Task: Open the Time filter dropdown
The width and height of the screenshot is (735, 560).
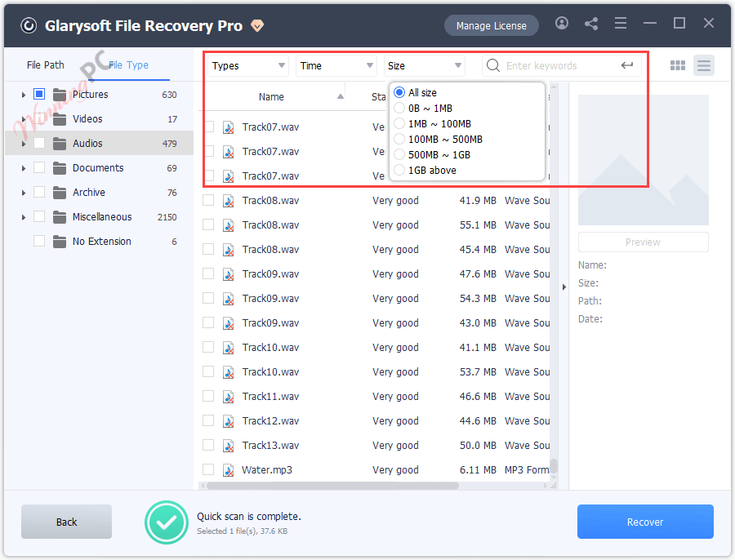Action: (x=336, y=65)
